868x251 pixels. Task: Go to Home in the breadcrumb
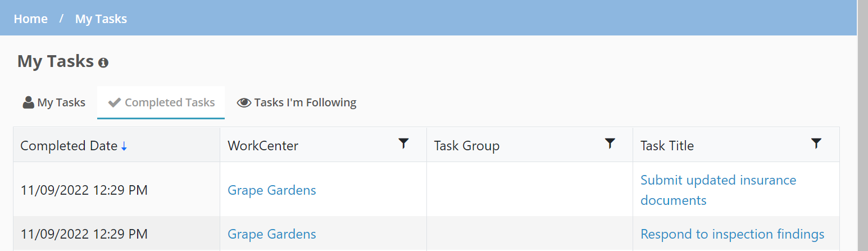tap(31, 19)
